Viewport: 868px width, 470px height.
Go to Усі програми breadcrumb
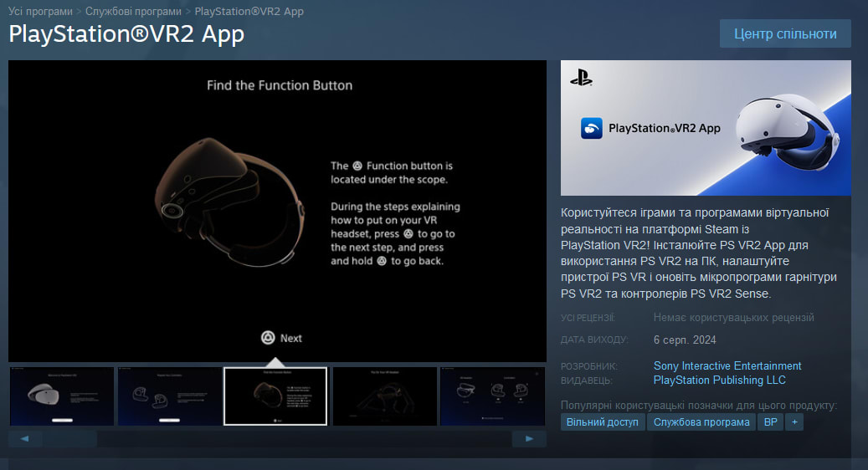(40, 11)
